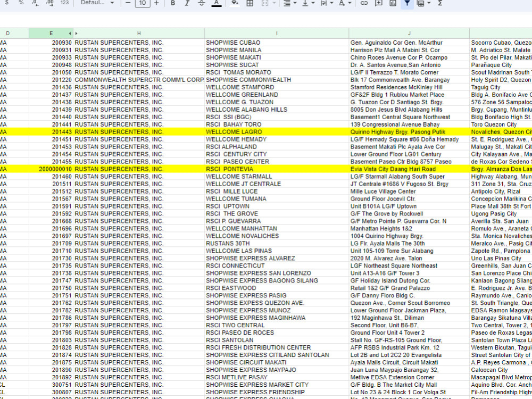This screenshot has height=399, width=532.
Task: Click cell 192 Maginhawa St., Diliman
Action: click(x=409, y=318)
